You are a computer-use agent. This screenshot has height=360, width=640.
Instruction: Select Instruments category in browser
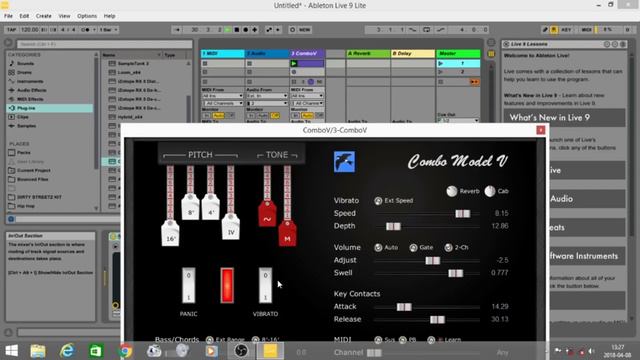[30, 81]
